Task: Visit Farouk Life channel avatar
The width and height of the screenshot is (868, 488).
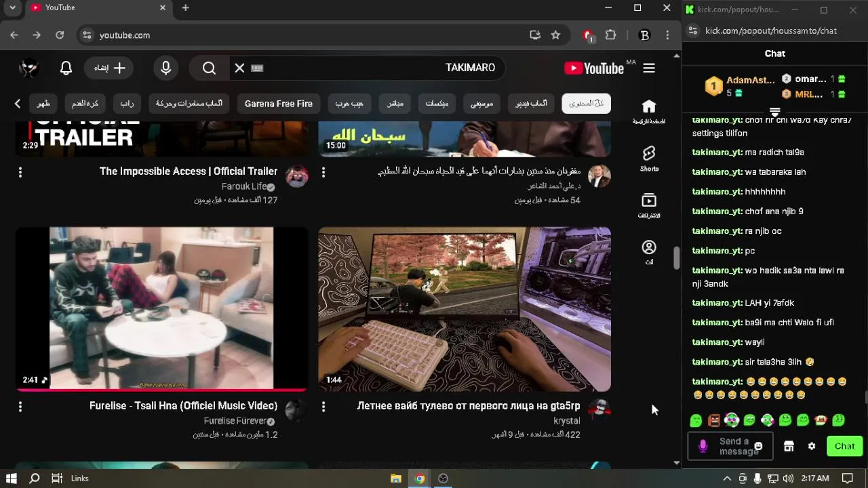Action: tap(297, 176)
